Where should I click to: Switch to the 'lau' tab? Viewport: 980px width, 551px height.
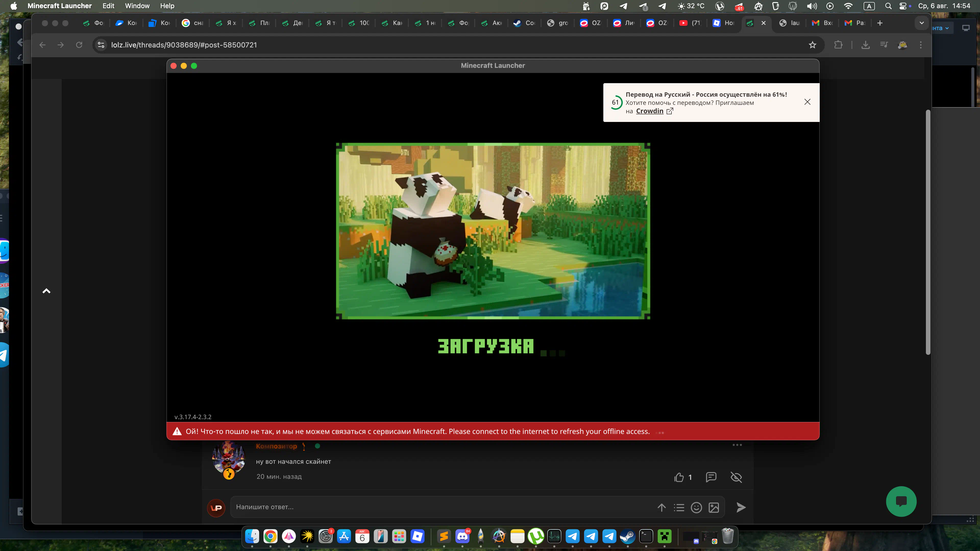790,23
